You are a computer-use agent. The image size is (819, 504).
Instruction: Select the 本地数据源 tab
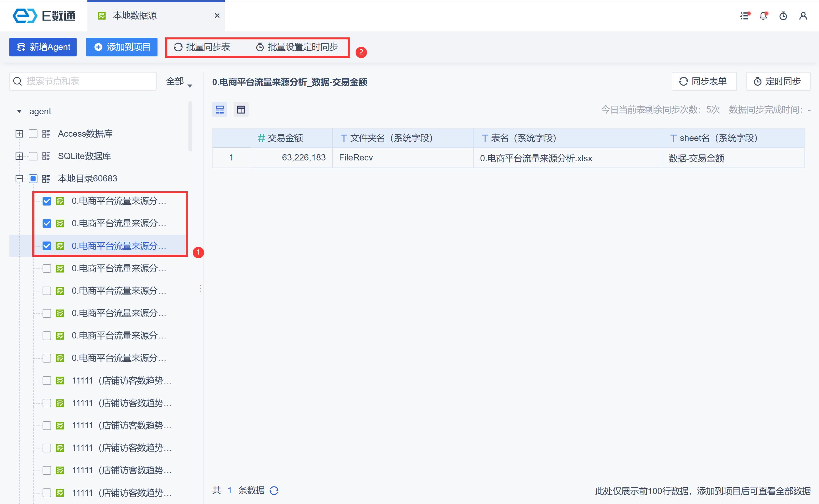[135, 16]
